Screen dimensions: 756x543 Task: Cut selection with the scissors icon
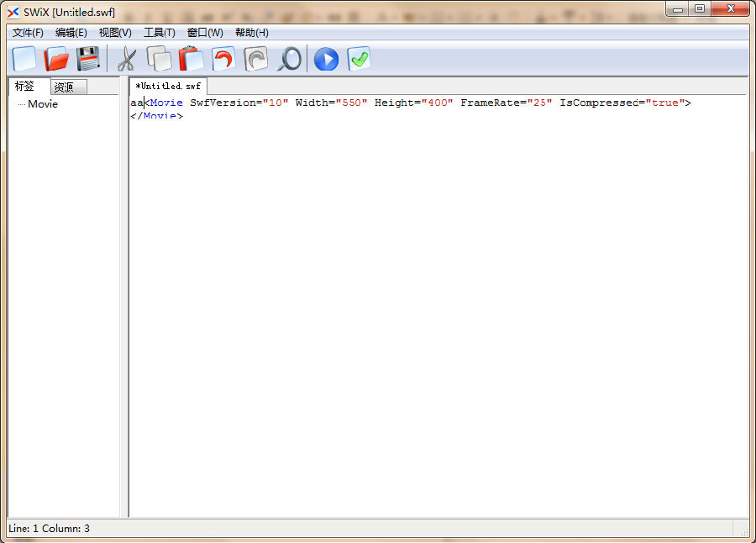click(126, 59)
